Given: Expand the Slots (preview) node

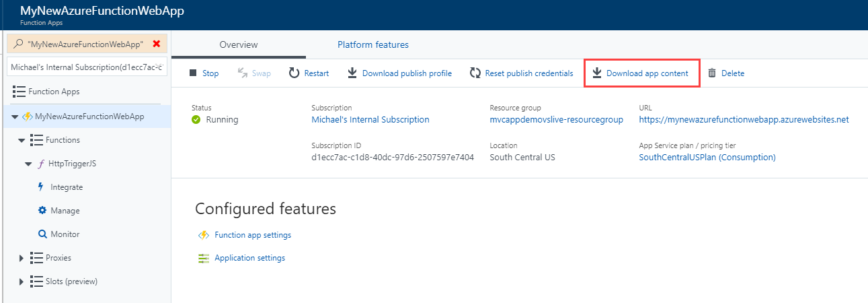Looking at the screenshot, I should (22, 281).
